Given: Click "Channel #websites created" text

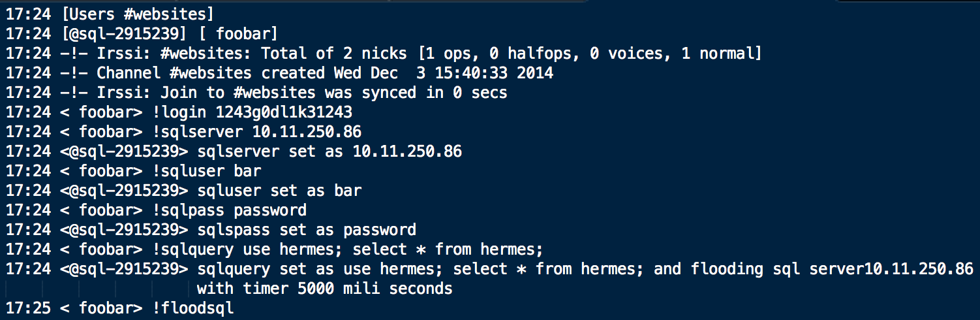Looking at the screenshot, I should point(211,73).
